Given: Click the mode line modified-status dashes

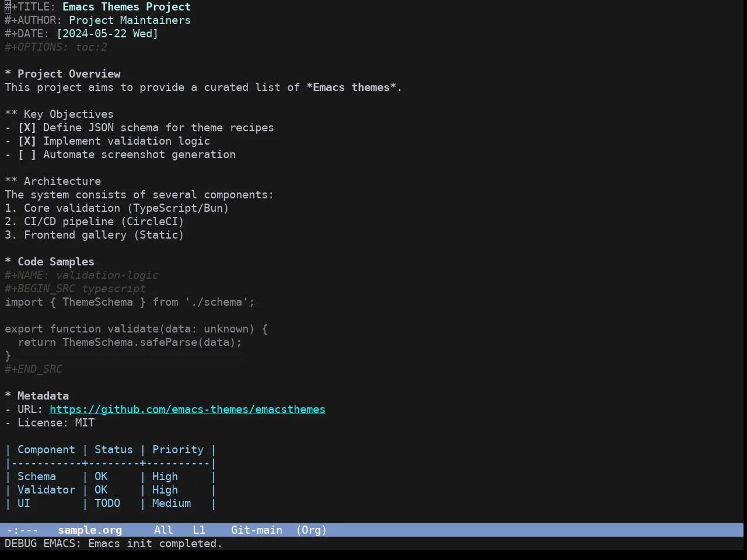Looking at the screenshot, I should tap(23, 530).
